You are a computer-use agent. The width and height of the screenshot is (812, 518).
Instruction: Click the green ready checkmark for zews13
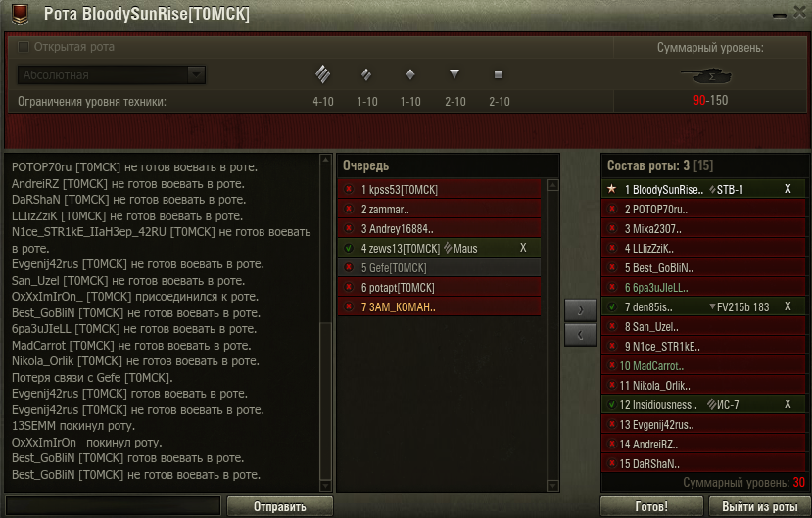click(x=349, y=249)
